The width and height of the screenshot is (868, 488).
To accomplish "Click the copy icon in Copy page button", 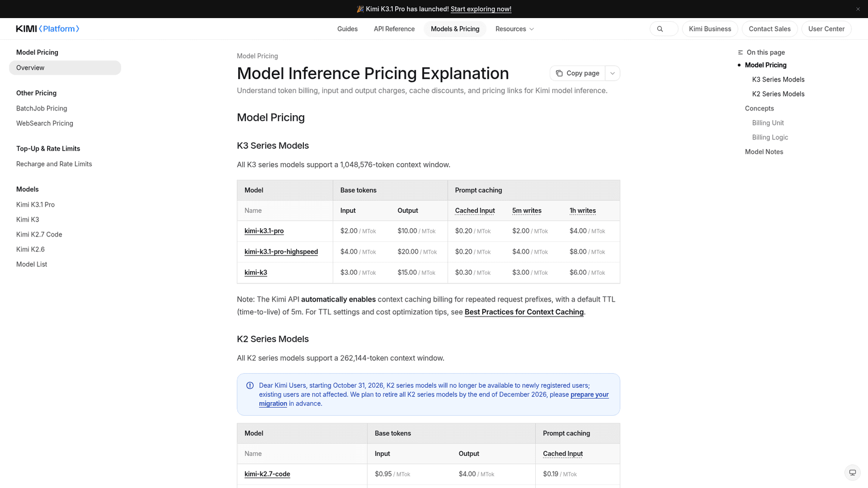I will pyautogui.click(x=559, y=73).
